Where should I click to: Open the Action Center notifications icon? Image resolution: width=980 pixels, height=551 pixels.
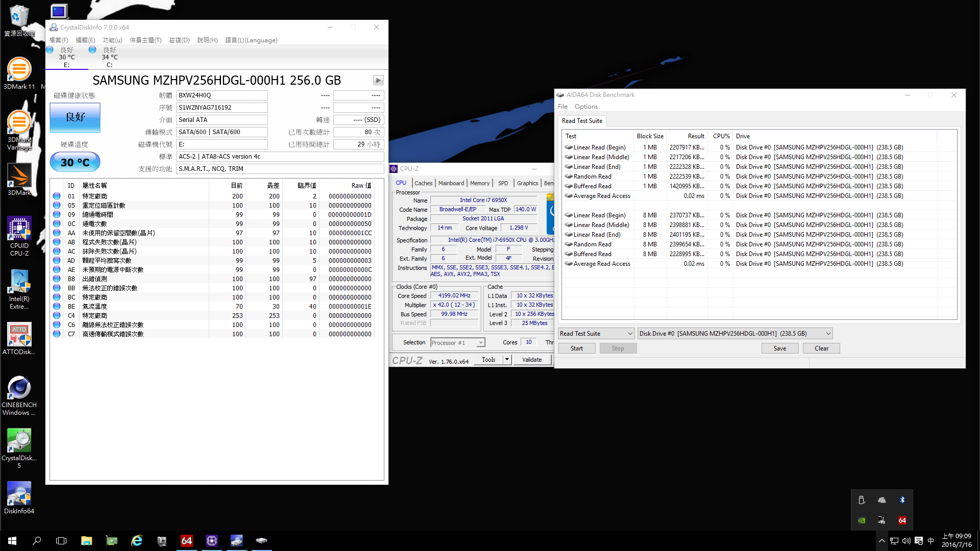918,541
